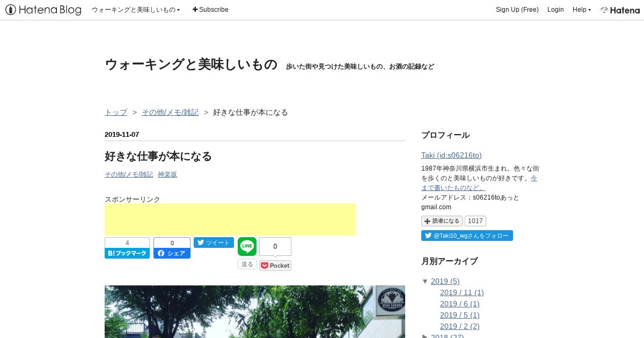
Task: Select 神楽坂 category tag
Action: pos(167,174)
